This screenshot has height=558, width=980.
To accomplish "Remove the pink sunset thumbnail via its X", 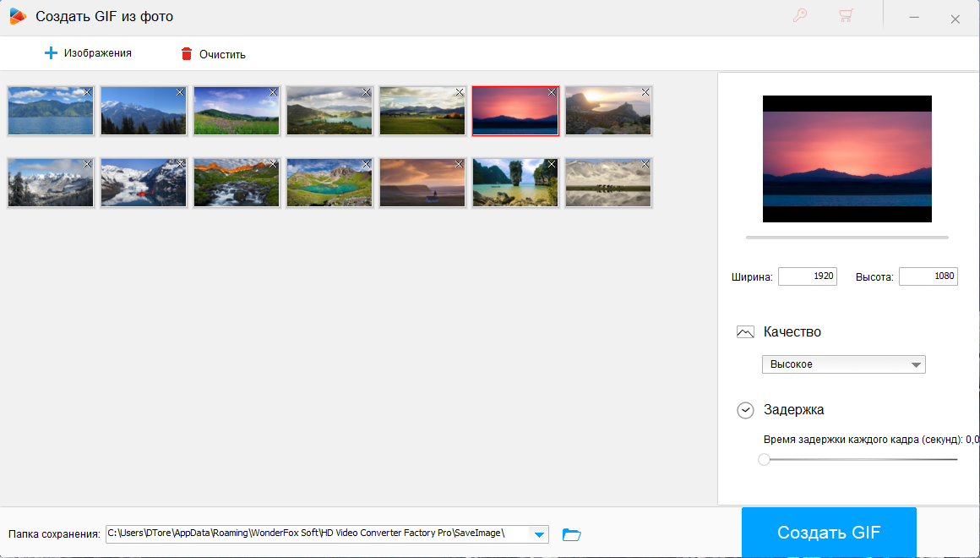I will (x=552, y=92).
